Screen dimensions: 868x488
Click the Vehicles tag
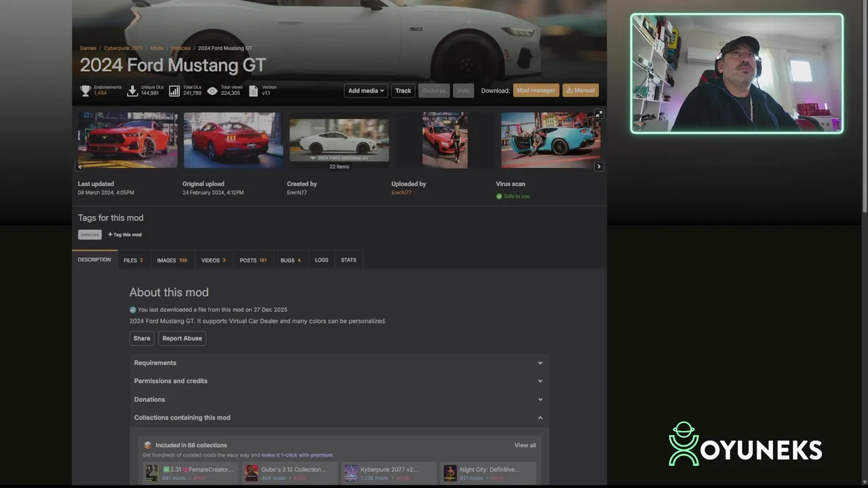pyautogui.click(x=90, y=235)
